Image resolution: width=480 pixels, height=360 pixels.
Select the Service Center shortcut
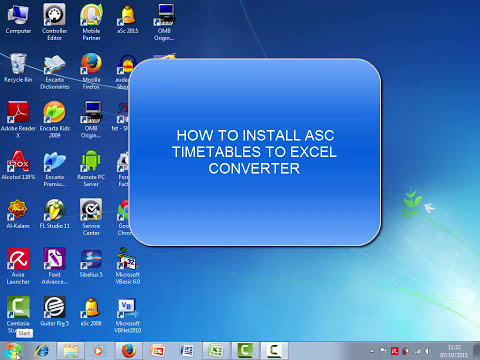click(91, 217)
